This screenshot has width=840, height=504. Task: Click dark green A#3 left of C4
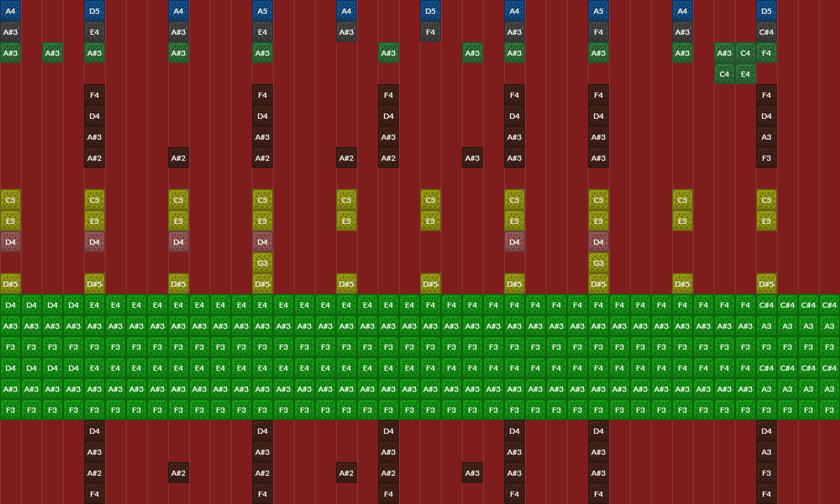[x=724, y=53]
